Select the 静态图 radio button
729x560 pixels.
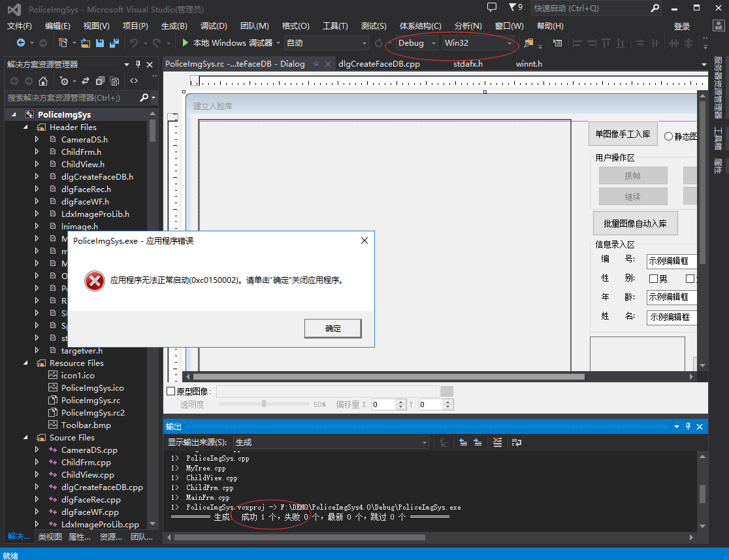668,137
